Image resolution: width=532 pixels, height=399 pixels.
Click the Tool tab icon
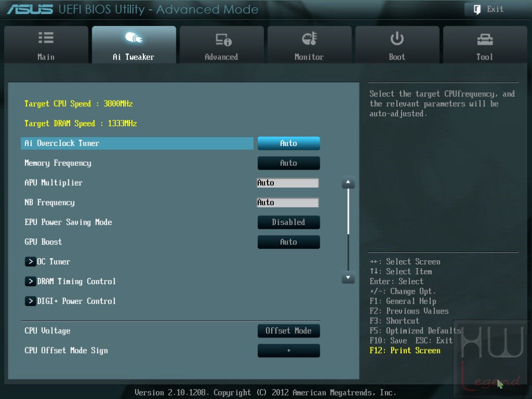click(485, 40)
